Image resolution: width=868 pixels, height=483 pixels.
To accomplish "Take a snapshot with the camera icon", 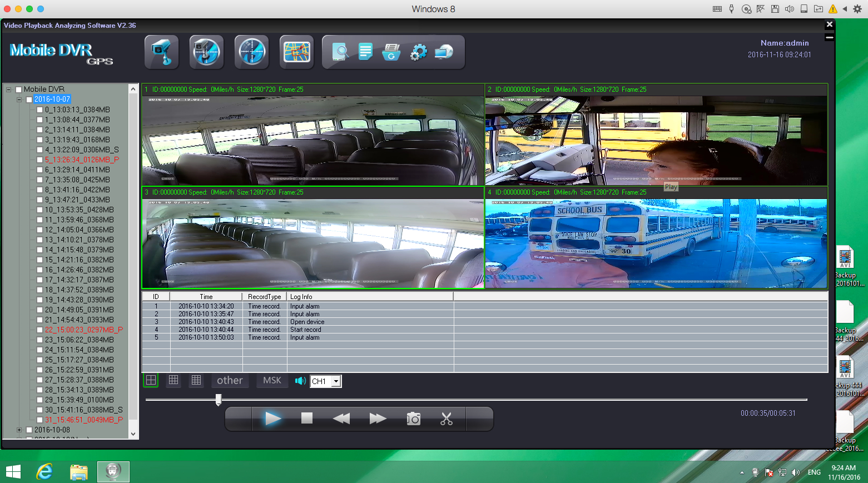I will [x=413, y=419].
